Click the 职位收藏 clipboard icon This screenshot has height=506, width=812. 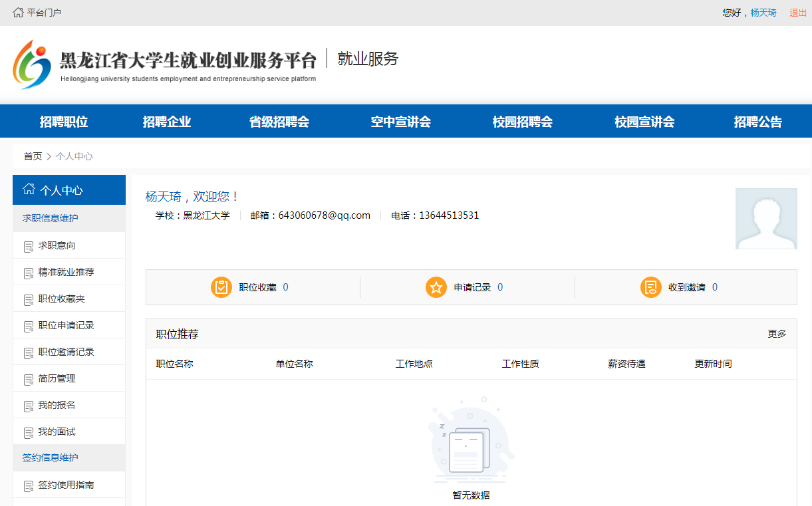(x=221, y=287)
